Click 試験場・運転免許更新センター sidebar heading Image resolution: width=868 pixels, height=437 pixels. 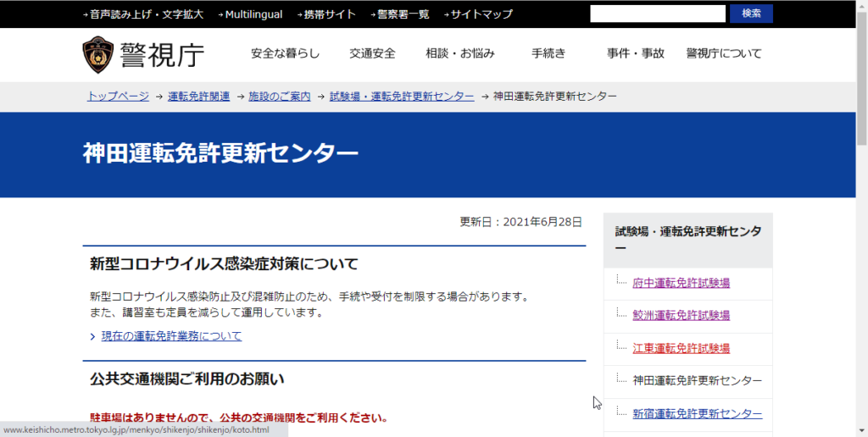click(x=688, y=240)
